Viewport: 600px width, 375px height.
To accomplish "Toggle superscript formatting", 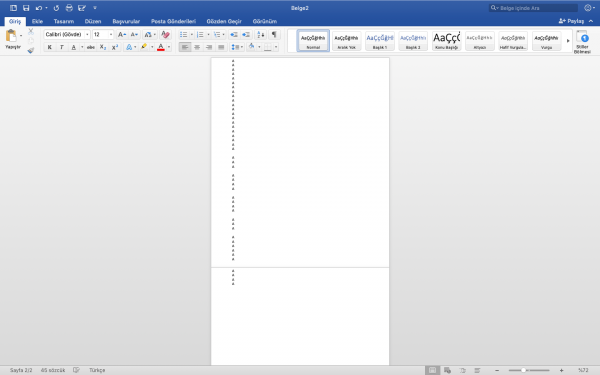I will [115, 47].
